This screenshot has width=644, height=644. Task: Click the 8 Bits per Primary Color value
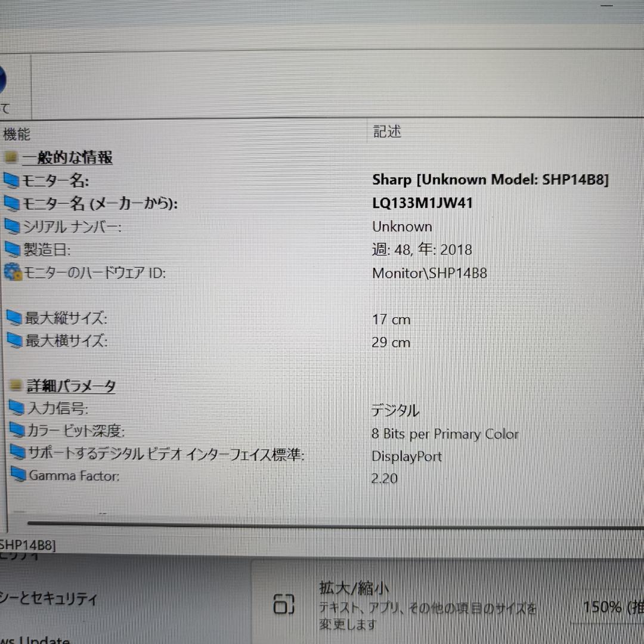tap(445, 434)
